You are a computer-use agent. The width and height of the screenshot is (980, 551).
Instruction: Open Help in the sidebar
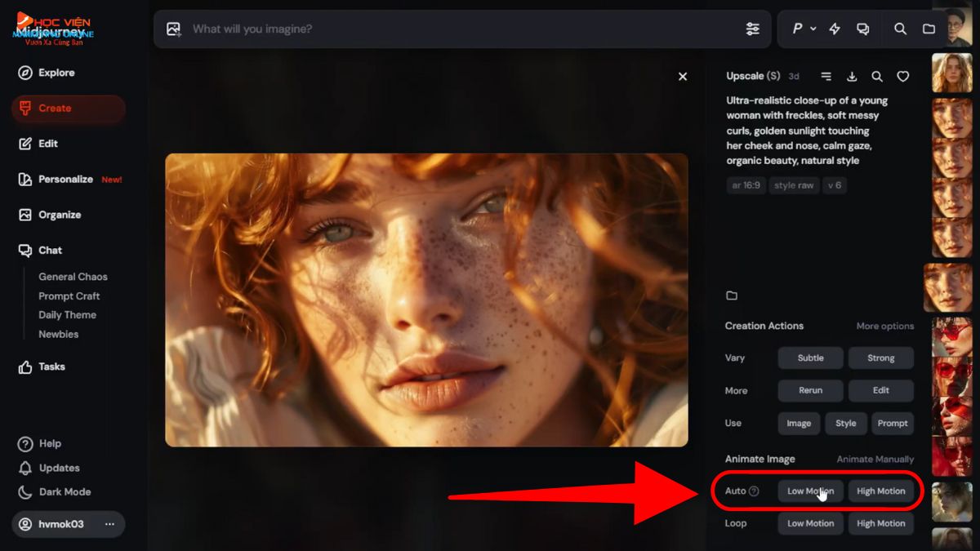click(x=39, y=443)
